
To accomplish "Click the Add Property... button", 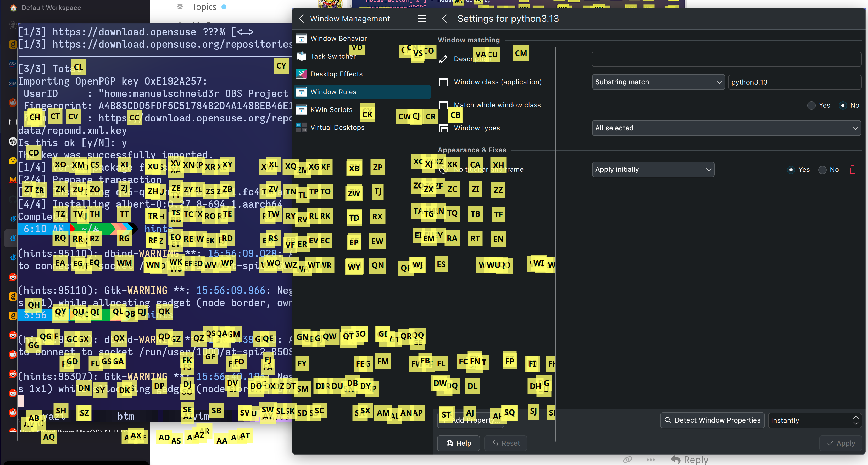I will point(470,420).
